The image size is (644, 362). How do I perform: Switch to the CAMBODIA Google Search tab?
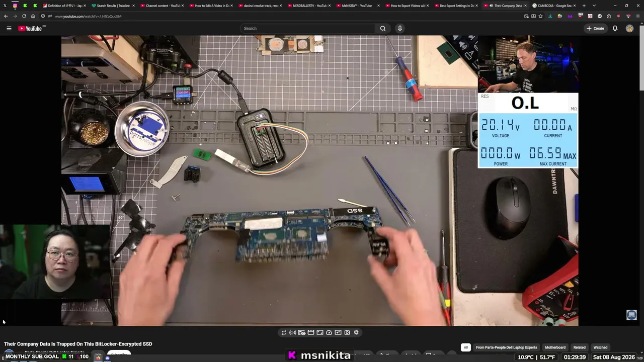pos(554,6)
